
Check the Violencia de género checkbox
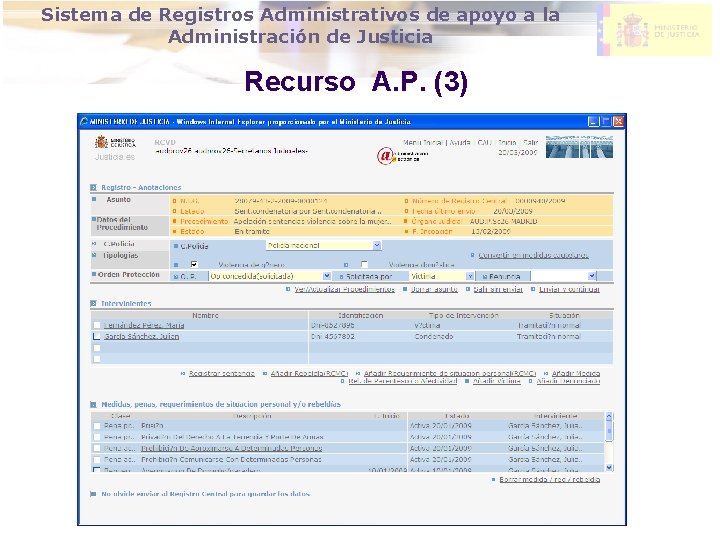(194, 264)
